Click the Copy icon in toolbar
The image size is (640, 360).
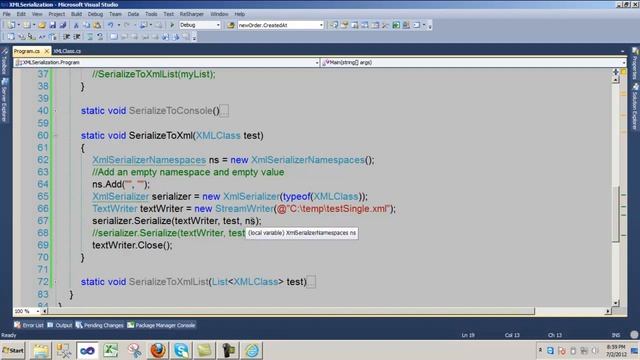tap(87, 25)
